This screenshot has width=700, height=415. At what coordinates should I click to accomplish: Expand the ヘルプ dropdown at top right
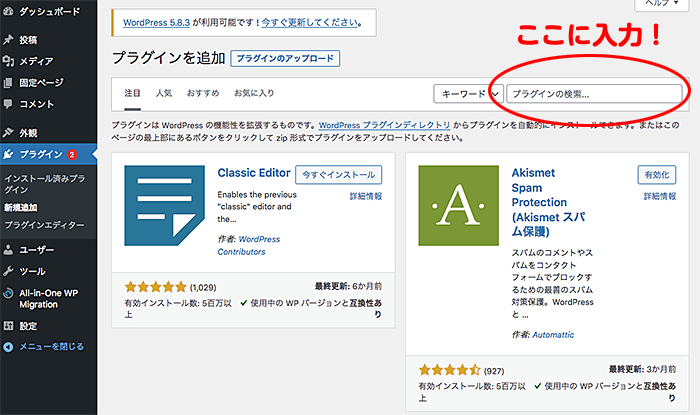[661, 4]
